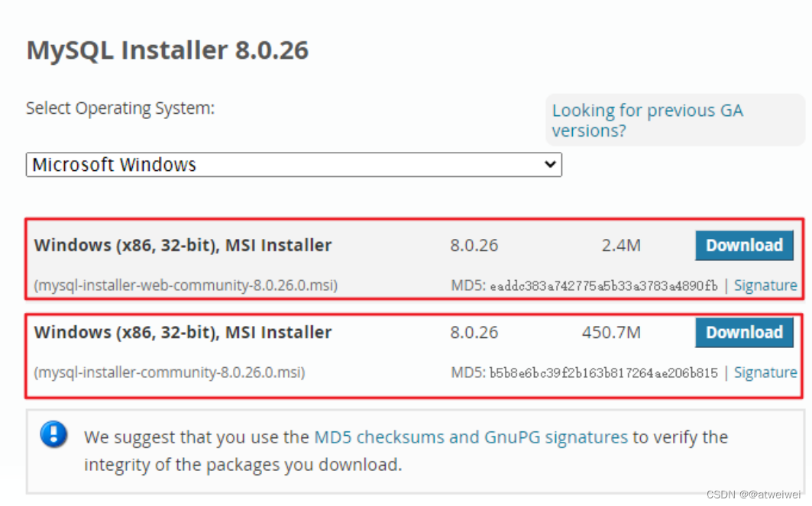Click the second Windows MSI Installer title
Viewport: 812px width, 506px height.
pyautogui.click(x=183, y=332)
